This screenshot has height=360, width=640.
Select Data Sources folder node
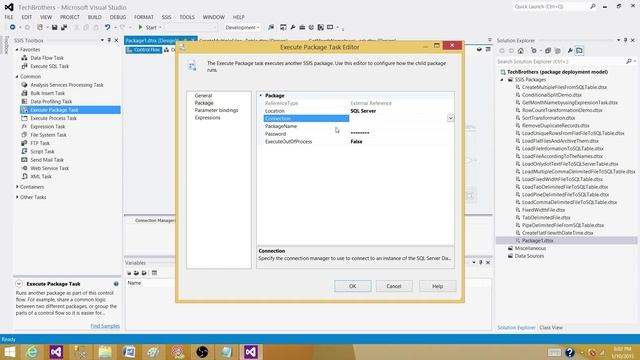pos(529,256)
